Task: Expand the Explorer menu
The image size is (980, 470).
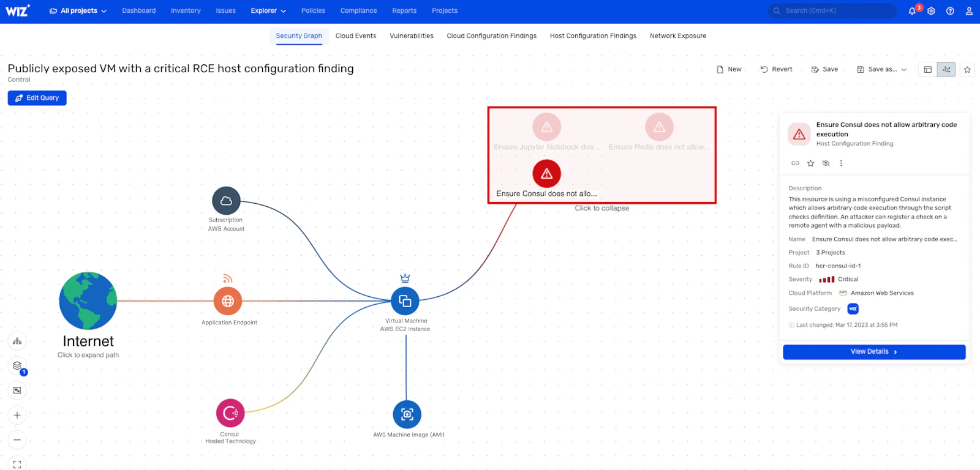Action: tap(268, 11)
